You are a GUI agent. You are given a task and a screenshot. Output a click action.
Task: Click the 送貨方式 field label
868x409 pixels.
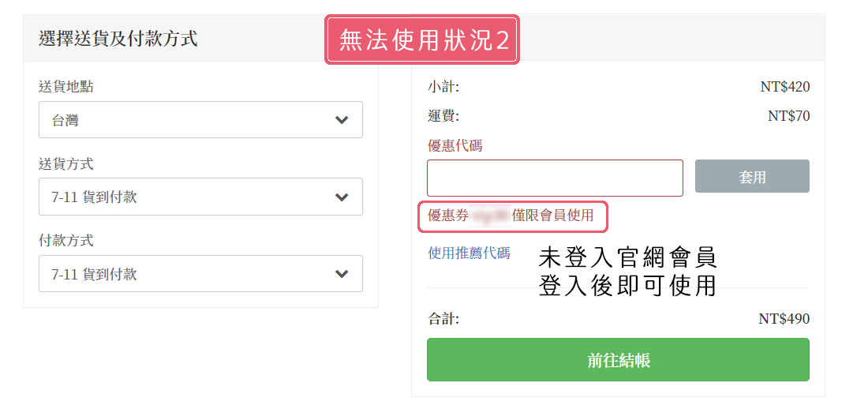66,163
